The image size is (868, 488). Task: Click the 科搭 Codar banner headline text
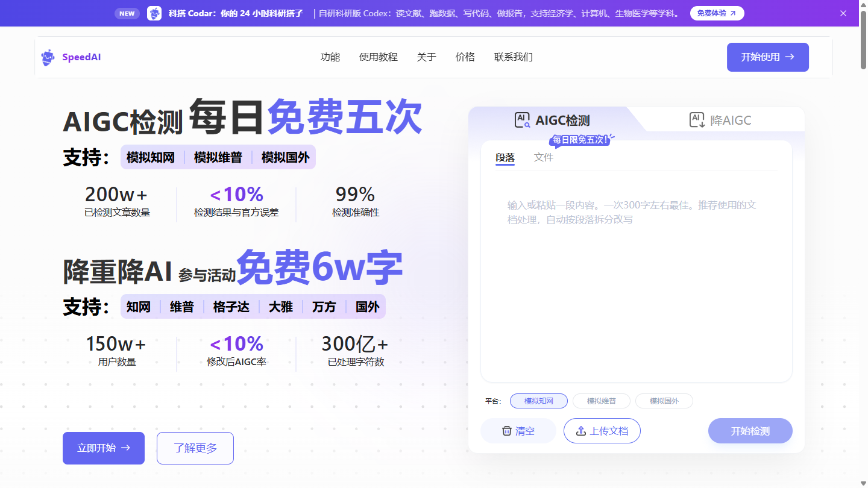236,13
